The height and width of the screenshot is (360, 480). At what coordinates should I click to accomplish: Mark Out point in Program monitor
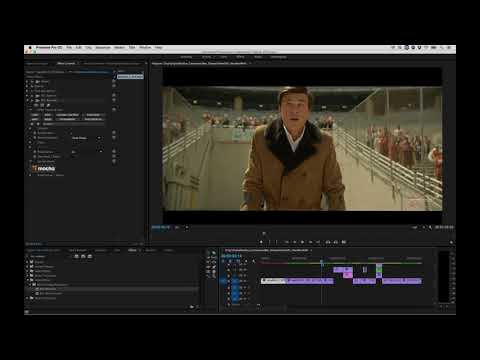click(x=277, y=242)
